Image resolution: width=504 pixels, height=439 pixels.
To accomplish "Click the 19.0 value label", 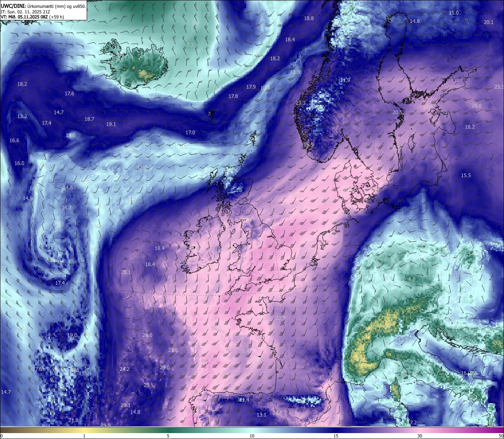I will pyautogui.click(x=72, y=335).
